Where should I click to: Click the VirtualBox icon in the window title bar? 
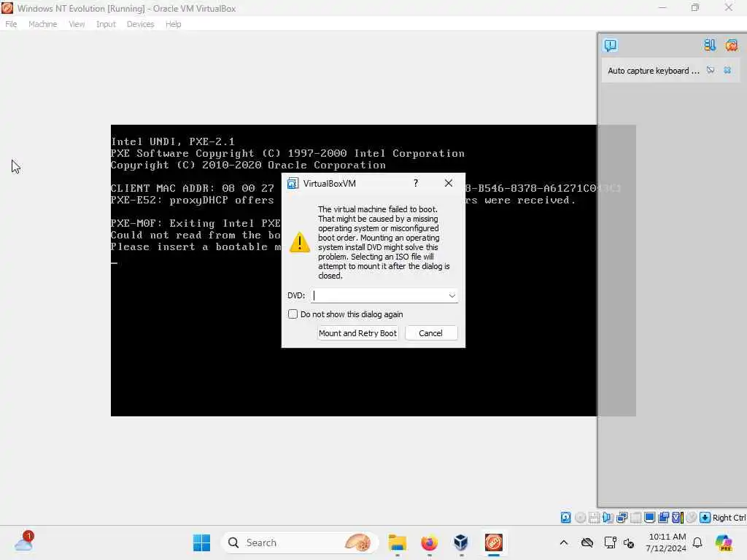[x=7, y=8]
